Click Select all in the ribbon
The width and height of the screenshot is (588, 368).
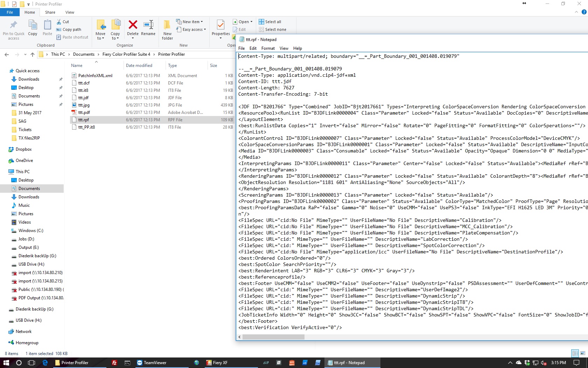[x=270, y=22]
